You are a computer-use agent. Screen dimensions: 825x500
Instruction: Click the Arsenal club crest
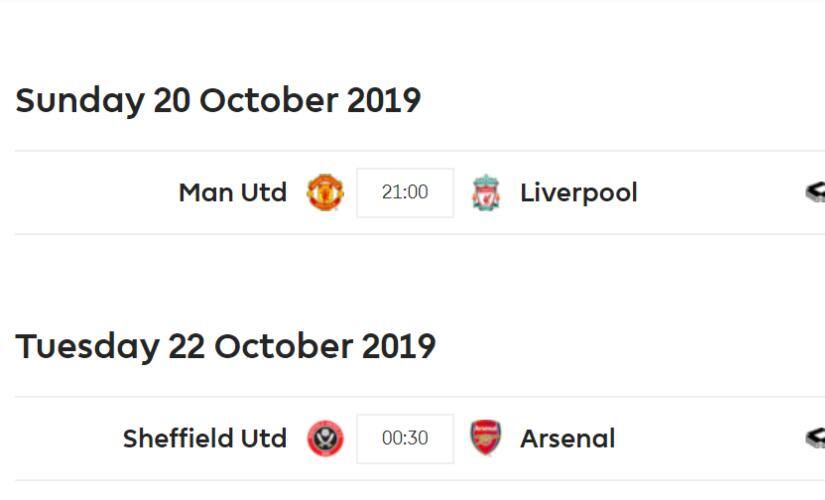click(486, 438)
